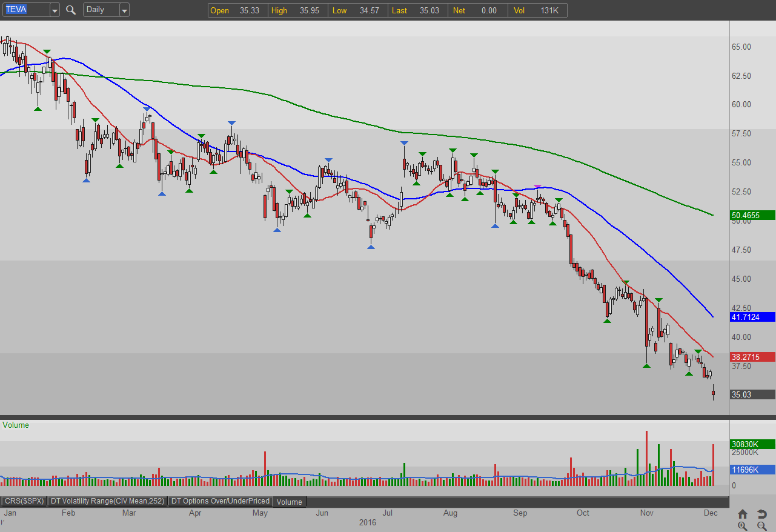776x532 pixels.
Task: Open the TEVA symbol dropdown arrow
Action: click(54, 10)
